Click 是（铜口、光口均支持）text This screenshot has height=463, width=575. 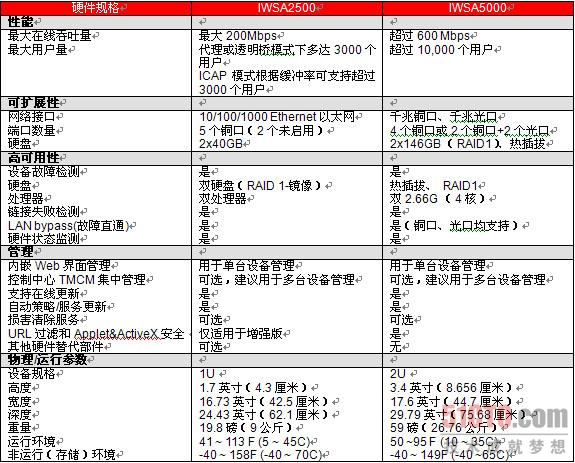click(455, 226)
